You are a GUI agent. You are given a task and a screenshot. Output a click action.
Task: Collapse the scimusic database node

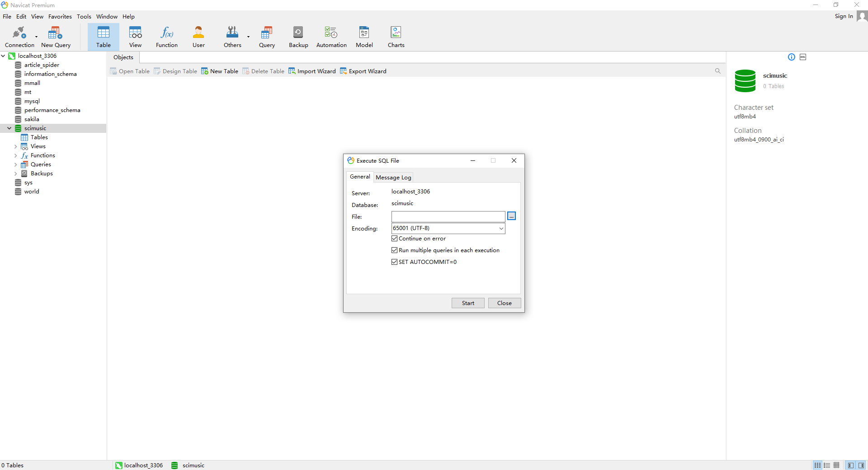point(9,128)
